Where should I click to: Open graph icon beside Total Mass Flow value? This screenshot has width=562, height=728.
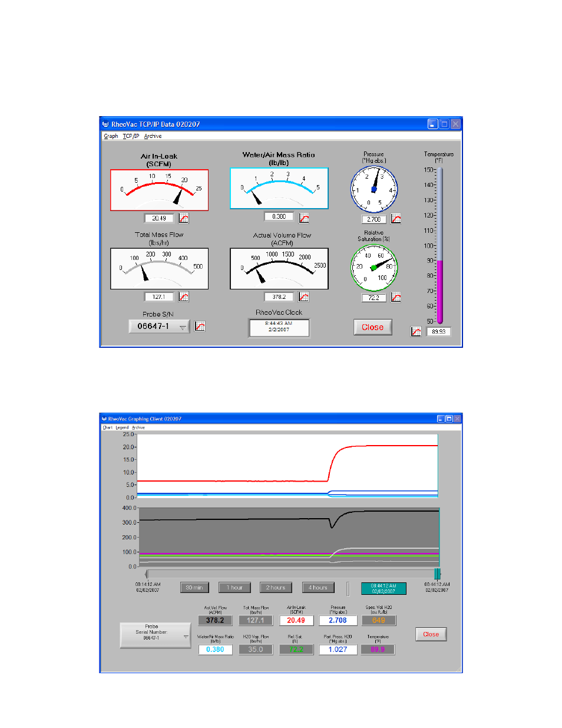point(184,297)
